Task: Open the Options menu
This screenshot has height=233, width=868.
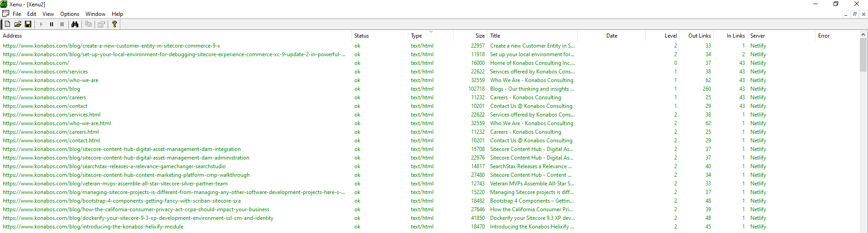Action: click(x=70, y=14)
